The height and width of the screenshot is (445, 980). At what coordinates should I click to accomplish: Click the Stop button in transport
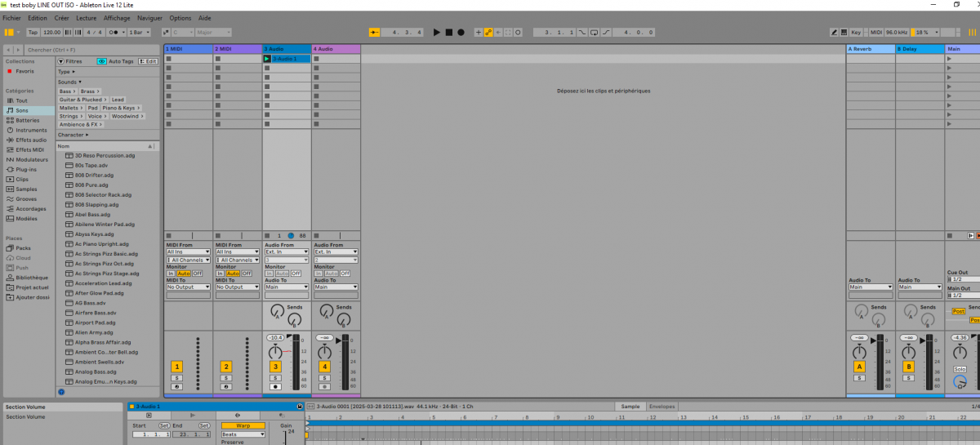tap(448, 32)
